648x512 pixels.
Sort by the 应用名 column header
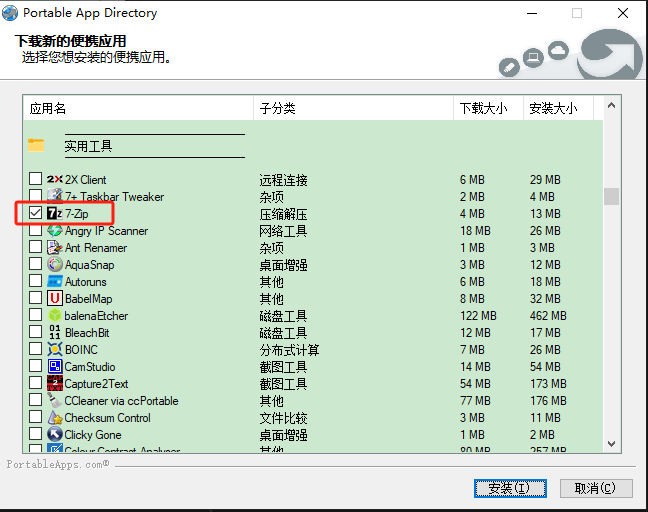click(x=138, y=108)
